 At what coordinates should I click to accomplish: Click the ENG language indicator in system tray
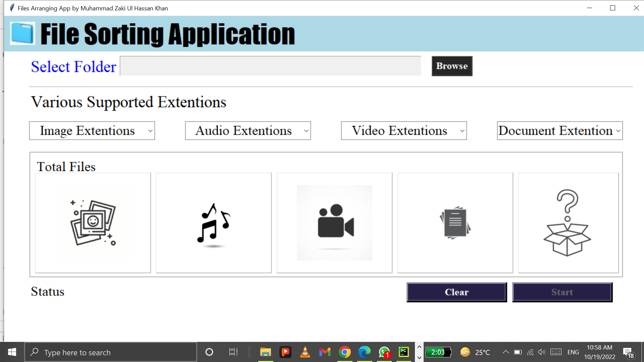coord(573,352)
